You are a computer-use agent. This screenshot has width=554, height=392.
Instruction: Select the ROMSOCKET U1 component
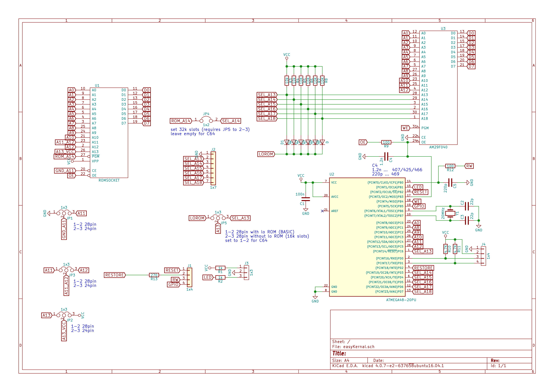point(109,133)
